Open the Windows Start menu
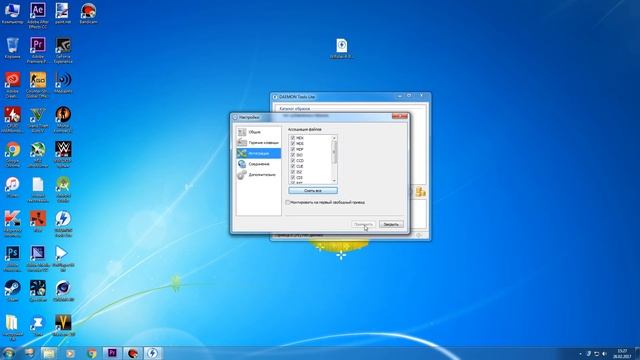Viewport: 640px width, 360px height. pyautogui.click(x=8, y=353)
